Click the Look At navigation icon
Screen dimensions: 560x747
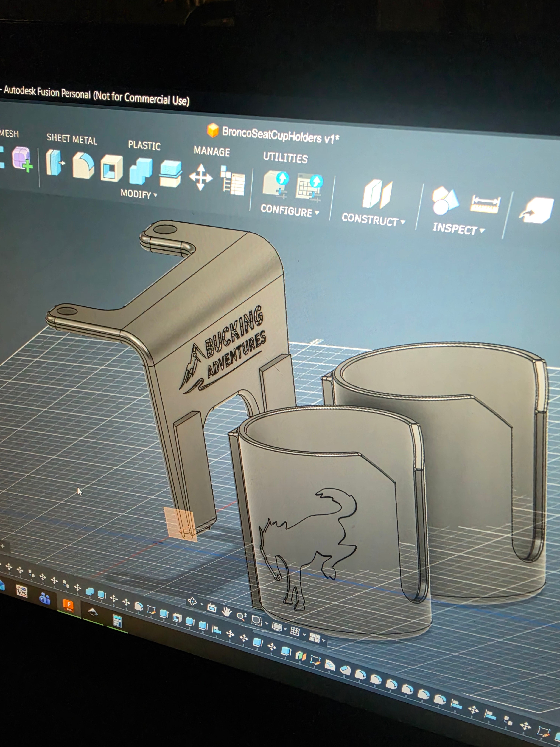pos(212,608)
